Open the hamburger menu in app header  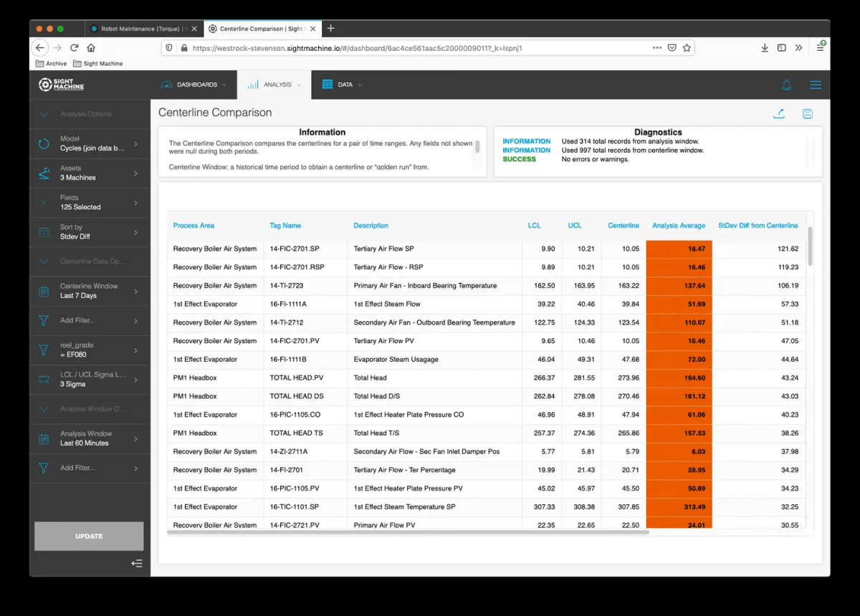(816, 85)
